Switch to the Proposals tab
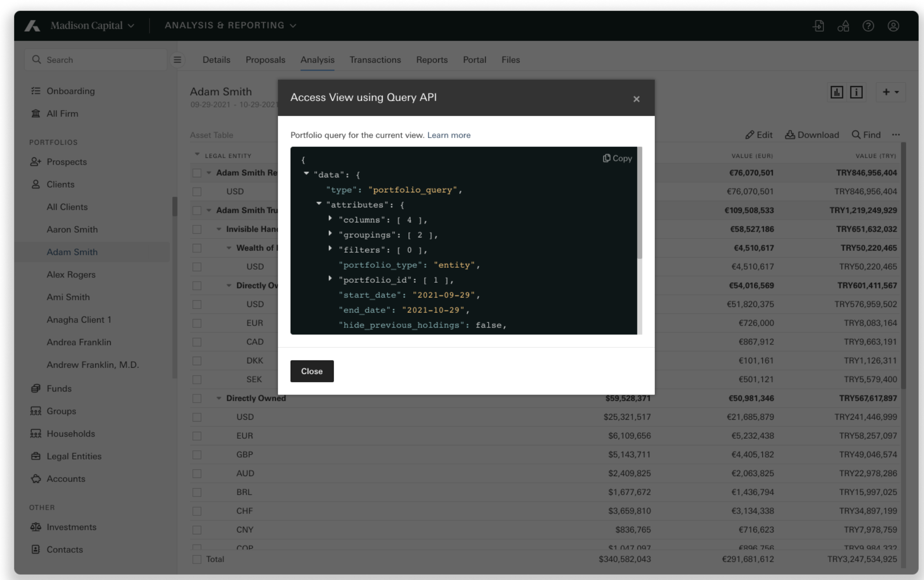The width and height of the screenshot is (924, 580). [x=265, y=60]
